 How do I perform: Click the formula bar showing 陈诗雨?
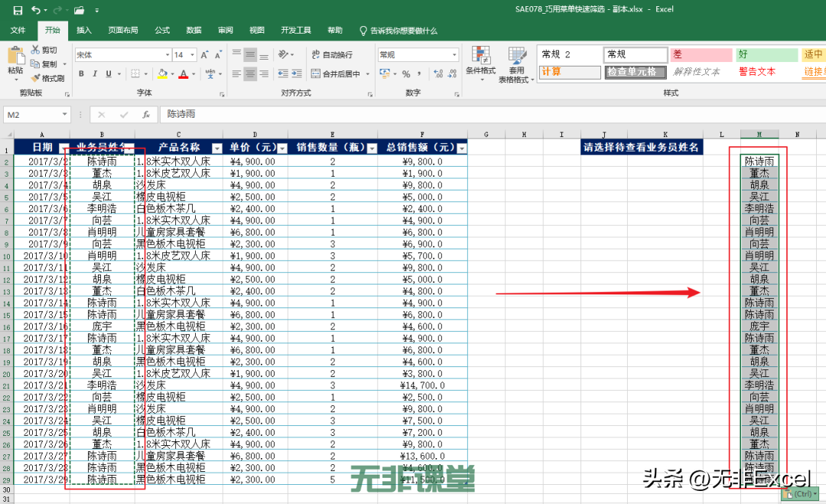[493, 114]
